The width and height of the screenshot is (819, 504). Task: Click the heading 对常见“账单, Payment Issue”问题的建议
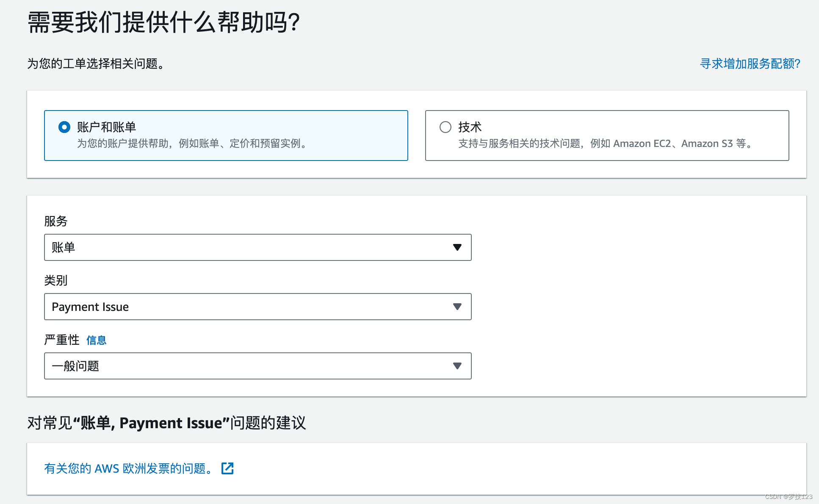click(x=166, y=423)
